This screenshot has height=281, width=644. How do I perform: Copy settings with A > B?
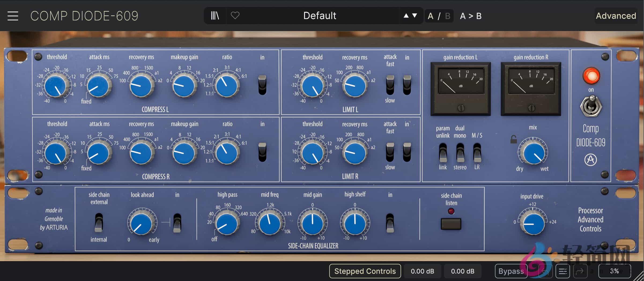(x=471, y=16)
